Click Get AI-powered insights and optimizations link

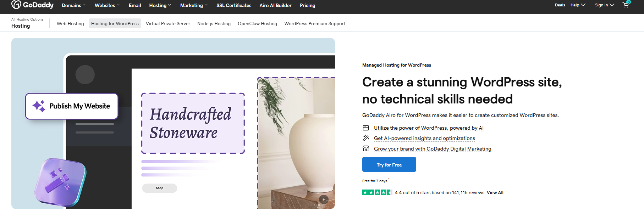[424, 138]
